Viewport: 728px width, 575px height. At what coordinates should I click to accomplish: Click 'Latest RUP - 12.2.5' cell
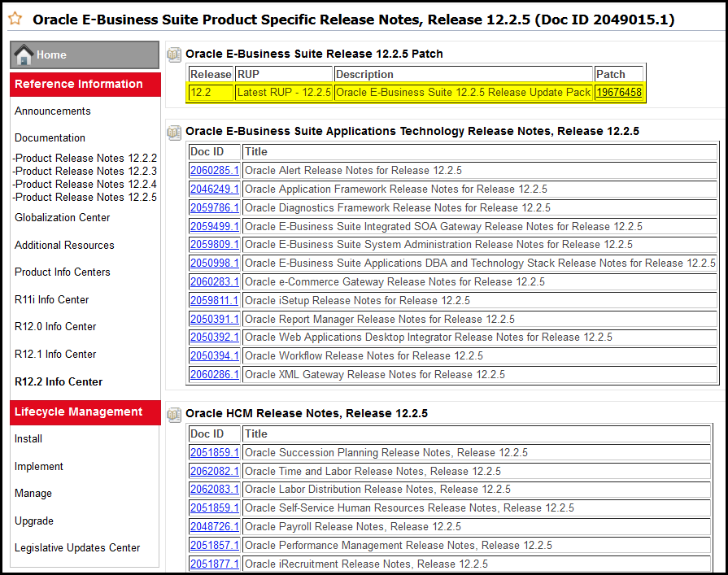tap(284, 93)
